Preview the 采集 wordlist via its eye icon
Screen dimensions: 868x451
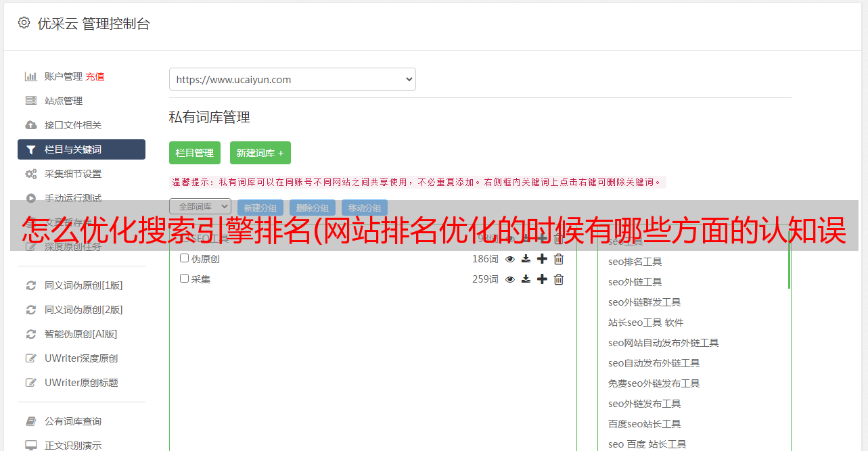pos(509,279)
